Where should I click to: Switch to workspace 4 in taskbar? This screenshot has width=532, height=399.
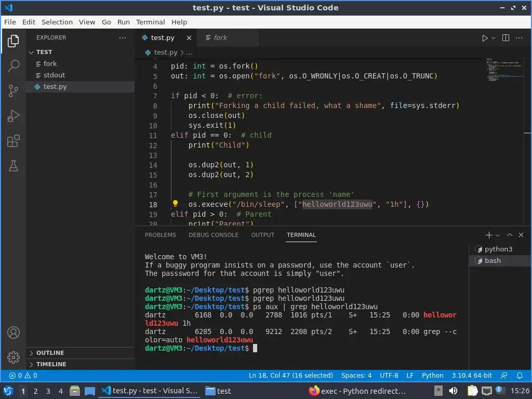click(61, 391)
